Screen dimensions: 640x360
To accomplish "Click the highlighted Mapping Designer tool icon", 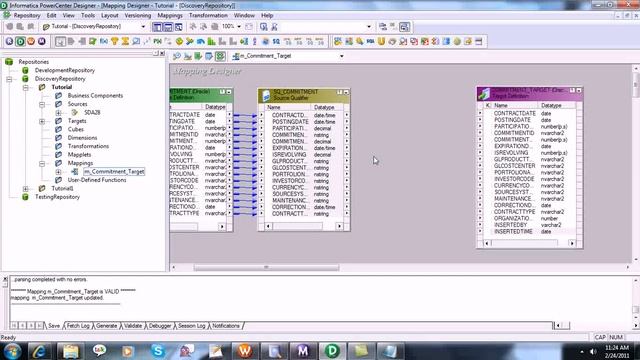I will 220,56.
